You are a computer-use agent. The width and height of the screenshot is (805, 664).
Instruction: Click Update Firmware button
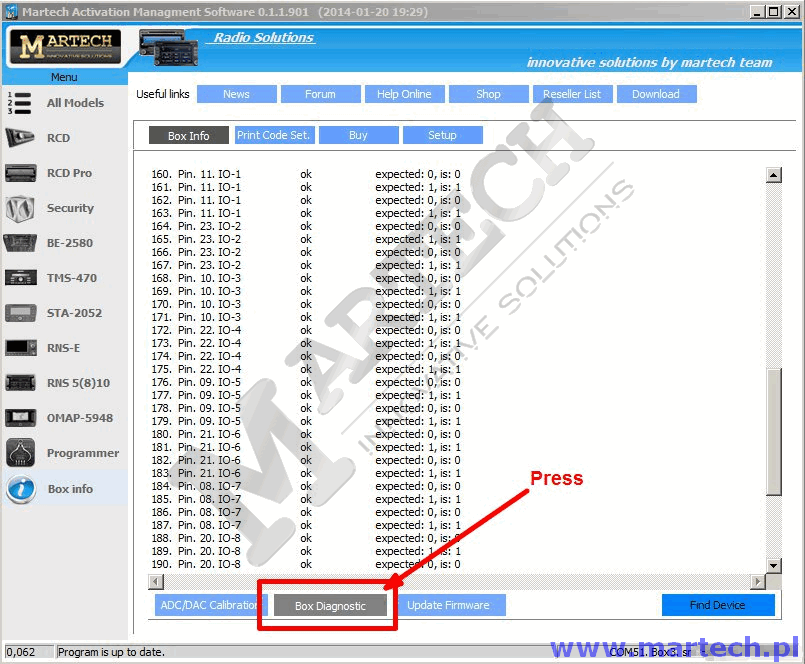coord(449,605)
